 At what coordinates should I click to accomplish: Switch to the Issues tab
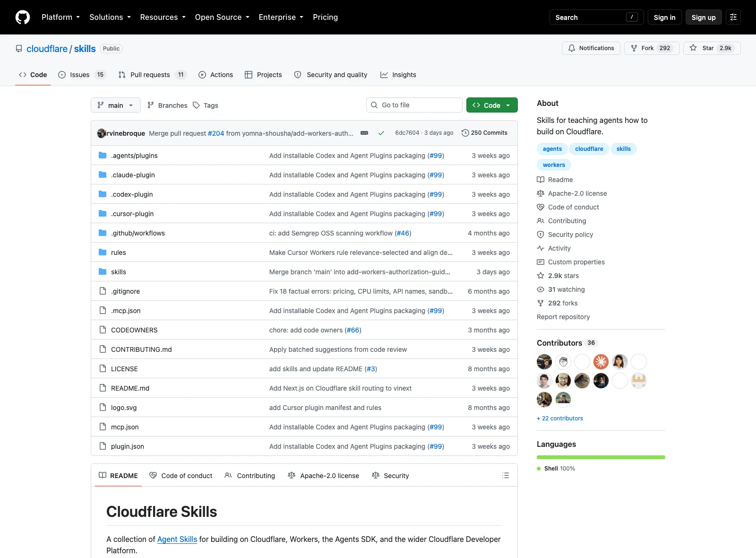pos(82,75)
